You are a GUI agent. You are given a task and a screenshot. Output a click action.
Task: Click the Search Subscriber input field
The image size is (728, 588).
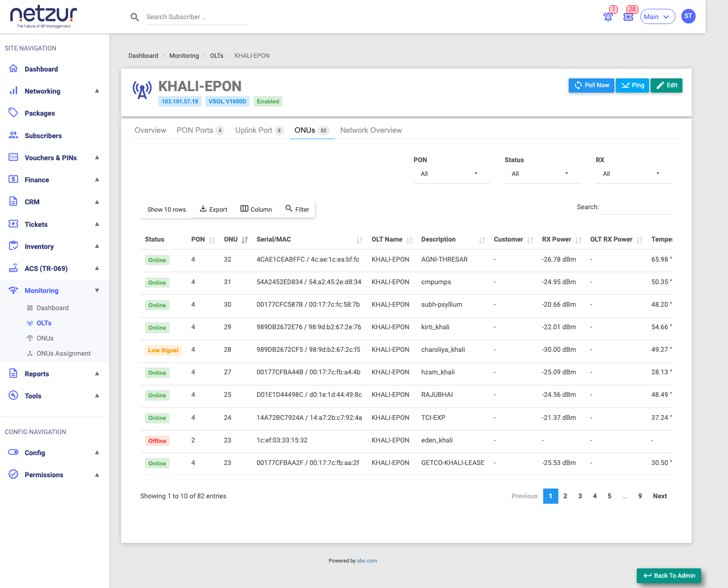(197, 17)
